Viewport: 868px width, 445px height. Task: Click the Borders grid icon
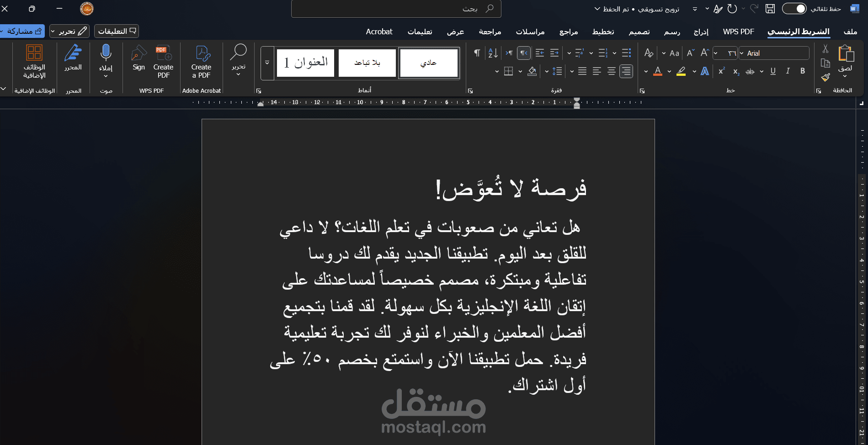(508, 71)
